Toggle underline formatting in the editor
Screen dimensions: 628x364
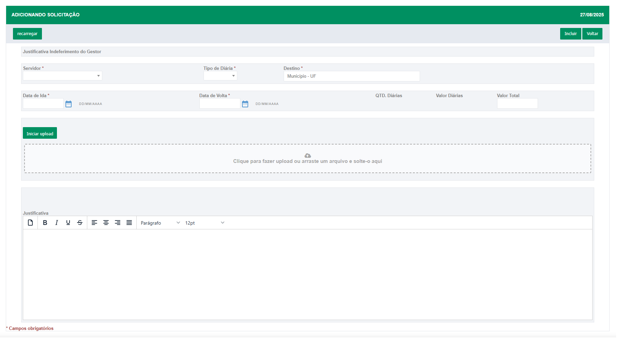(68, 223)
